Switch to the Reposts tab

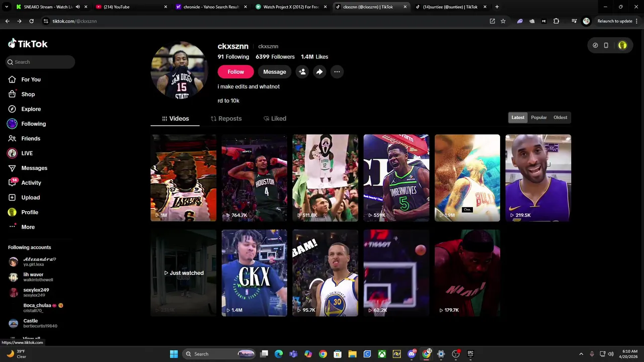point(226,119)
